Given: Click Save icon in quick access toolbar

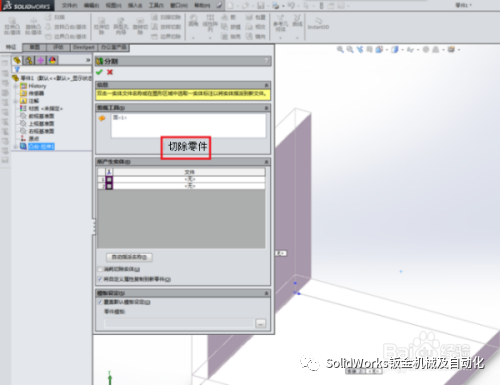Looking at the screenshot, I should (x=261, y=6).
